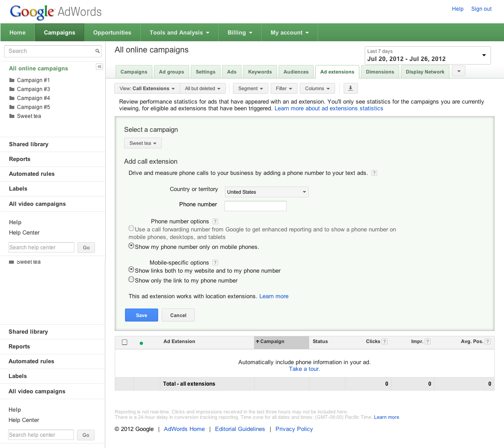
Task: Collapse the left sidebar using the chevron icon
Action: 99,67
